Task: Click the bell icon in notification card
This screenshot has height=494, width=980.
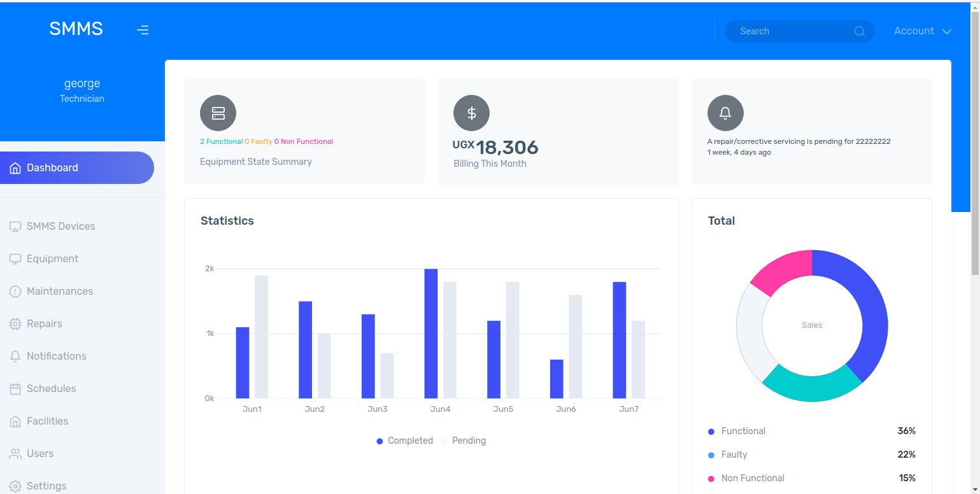Action: pyautogui.click(x=725, y=113)
